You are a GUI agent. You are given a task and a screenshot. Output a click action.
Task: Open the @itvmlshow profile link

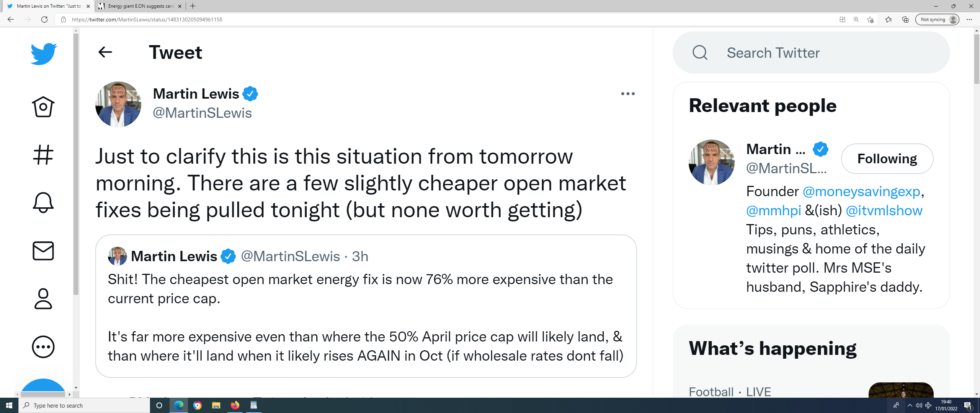point(884,210)
